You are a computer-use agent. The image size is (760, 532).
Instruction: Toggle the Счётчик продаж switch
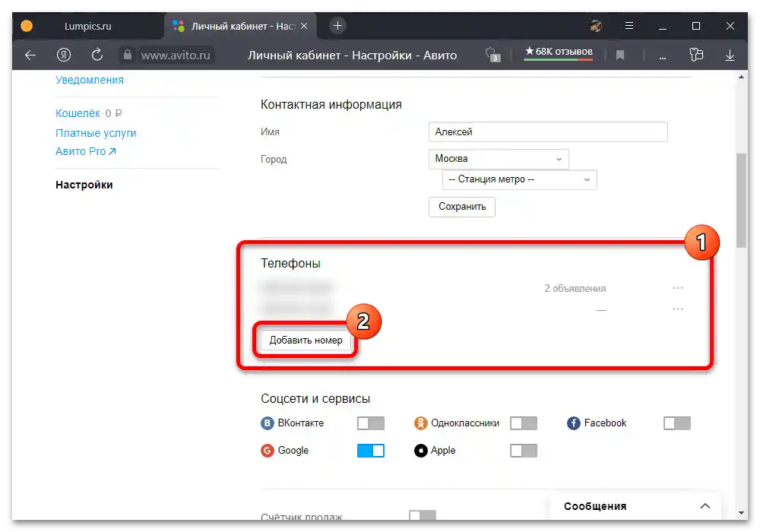(422, 515)
